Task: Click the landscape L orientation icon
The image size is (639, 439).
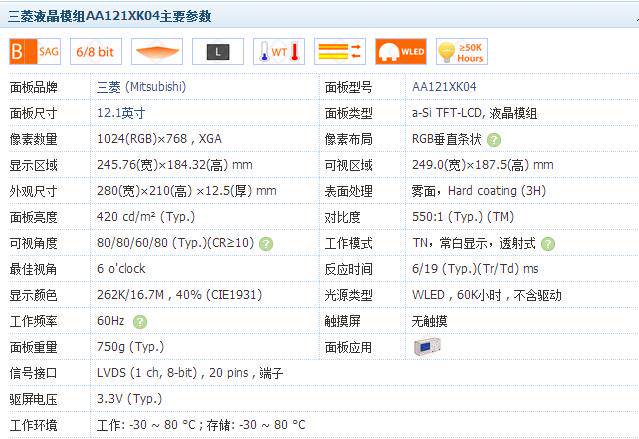Action: 218,52
